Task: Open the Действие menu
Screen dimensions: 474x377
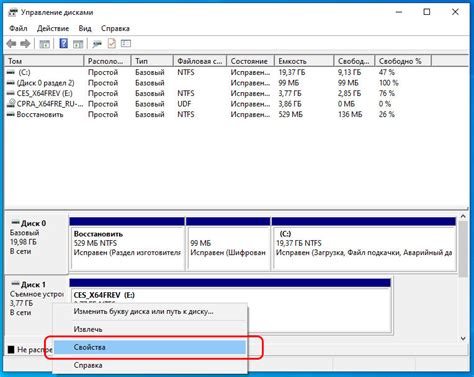Action: (53, 29)
